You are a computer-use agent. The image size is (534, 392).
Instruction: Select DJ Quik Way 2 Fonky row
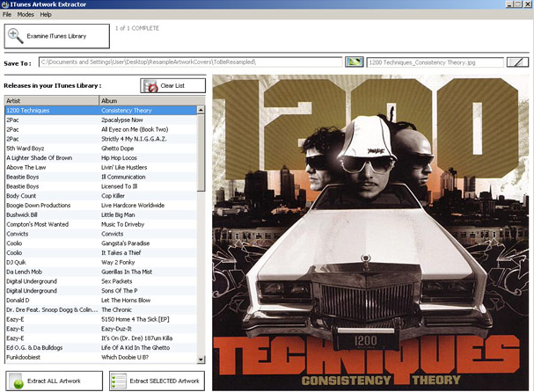click(x=100, y=262)
